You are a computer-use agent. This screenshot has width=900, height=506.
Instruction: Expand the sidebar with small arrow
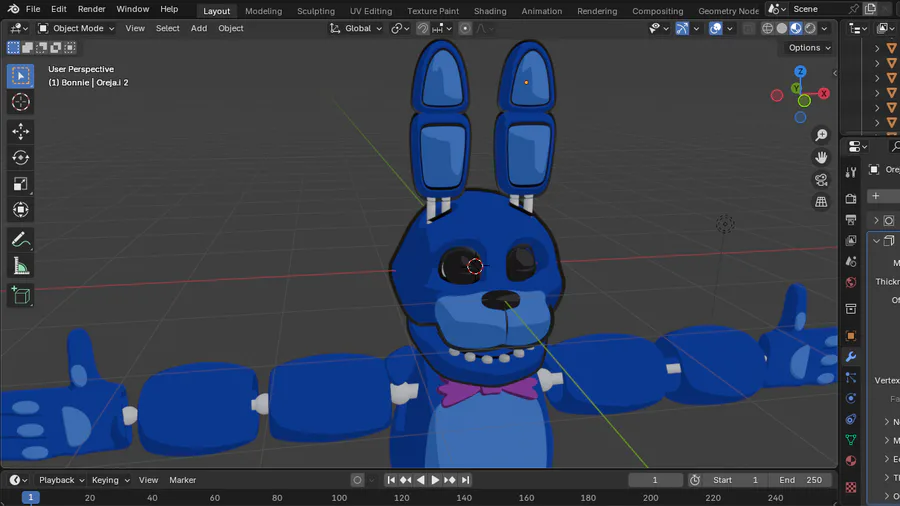click(835, 73)
